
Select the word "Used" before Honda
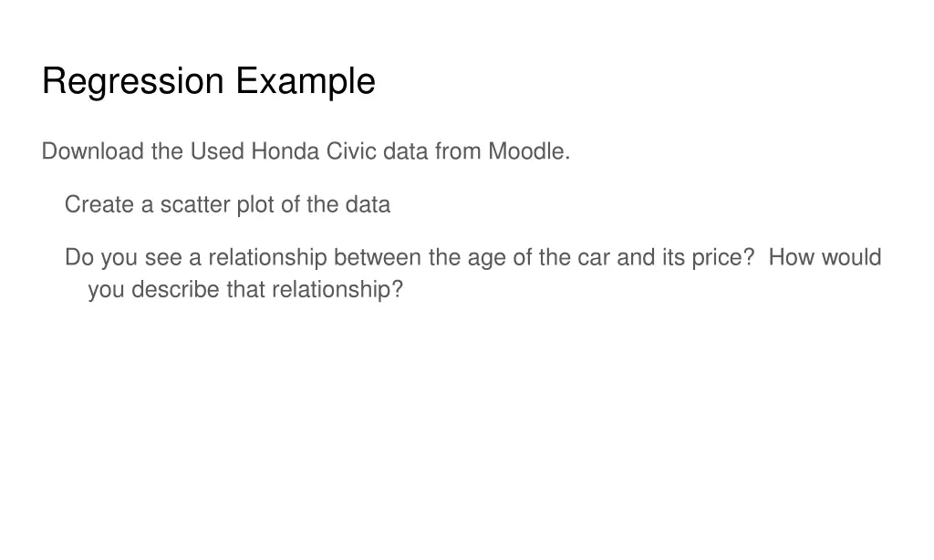point(217,151)
